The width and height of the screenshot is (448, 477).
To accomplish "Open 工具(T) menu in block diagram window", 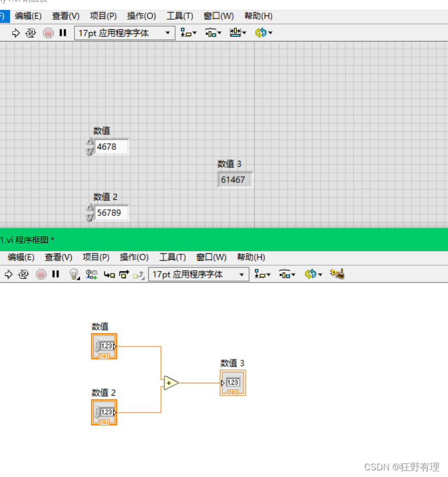I will coord(172,257).
